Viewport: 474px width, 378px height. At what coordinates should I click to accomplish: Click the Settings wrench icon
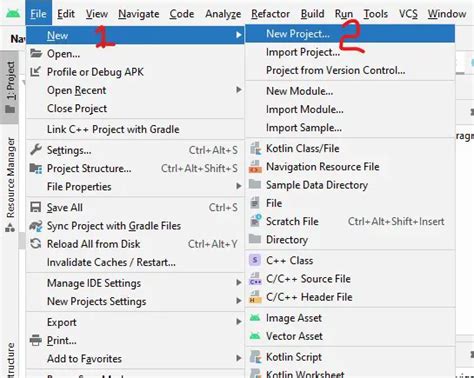tap(36, 150)
